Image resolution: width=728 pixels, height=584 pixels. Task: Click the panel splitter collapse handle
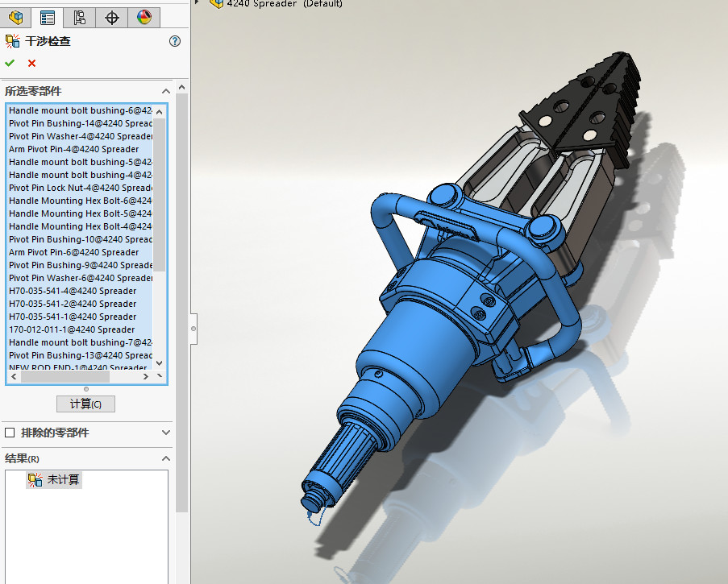(x=193, y=329)
